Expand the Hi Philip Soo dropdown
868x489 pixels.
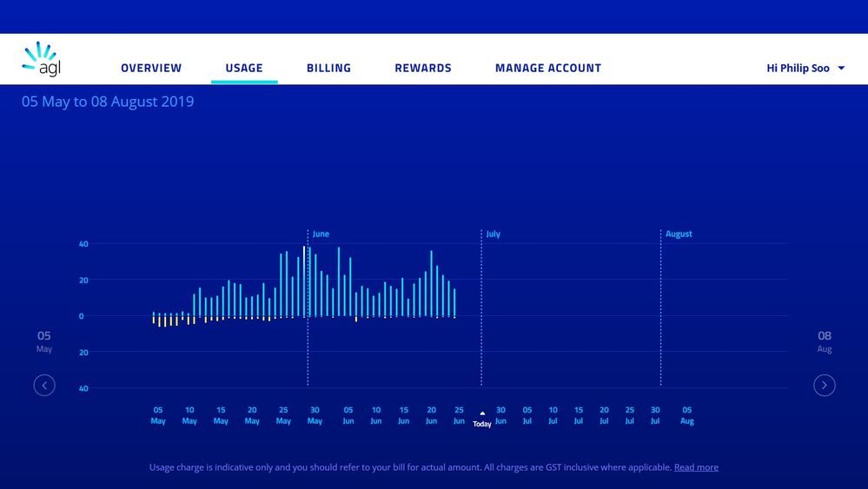tap(798, 68)
